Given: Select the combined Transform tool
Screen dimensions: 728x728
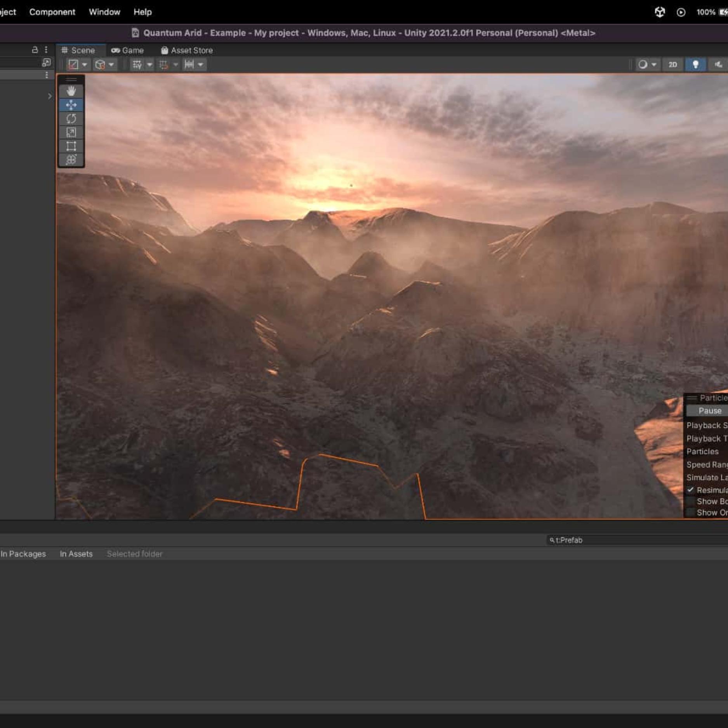Looking at the screenshot, I should 71,160.
